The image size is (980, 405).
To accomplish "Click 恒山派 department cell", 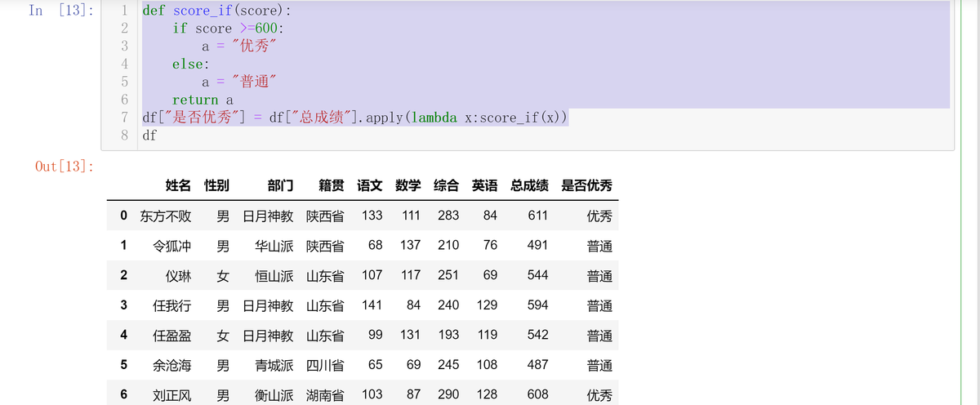I will pos(274,276).
